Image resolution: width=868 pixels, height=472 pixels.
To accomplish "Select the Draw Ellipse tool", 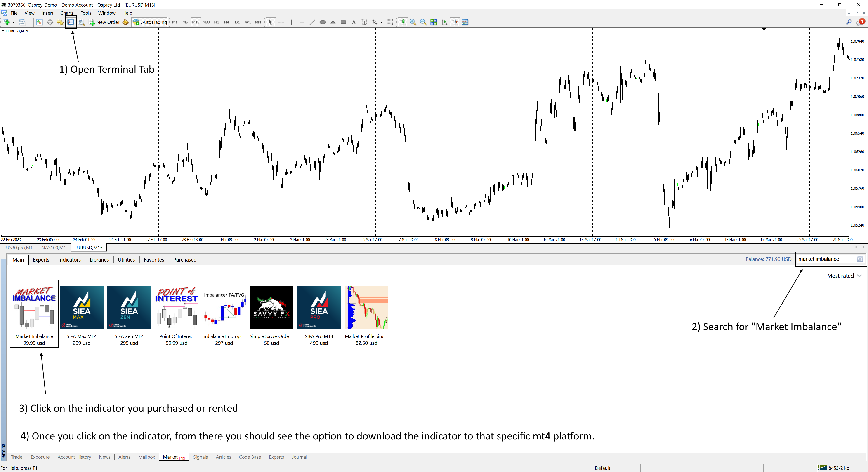I will pos(323,22).
